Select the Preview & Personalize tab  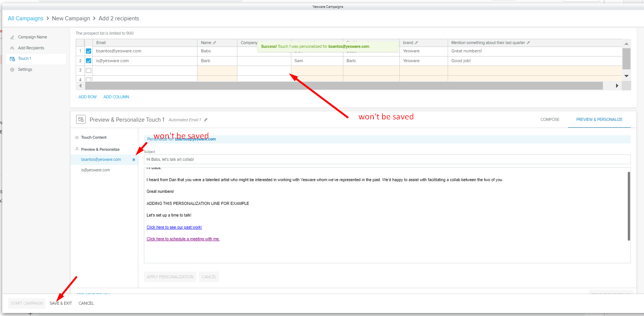599,119
